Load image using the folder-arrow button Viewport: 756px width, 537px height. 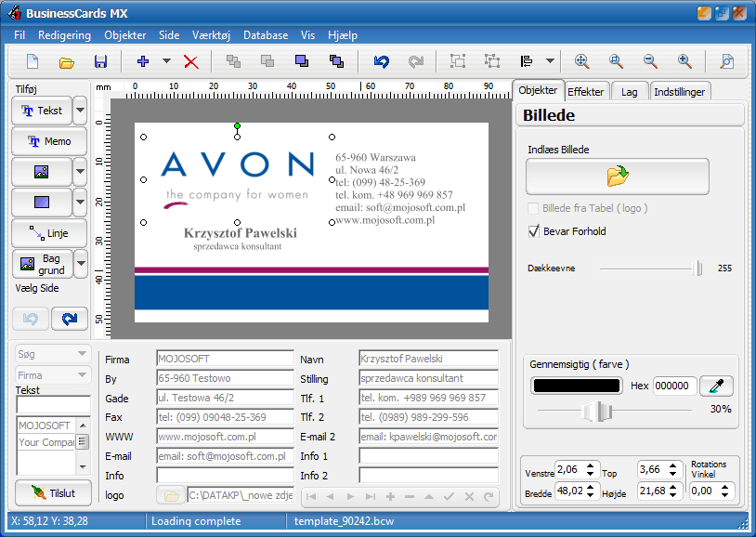pos(617,177)
